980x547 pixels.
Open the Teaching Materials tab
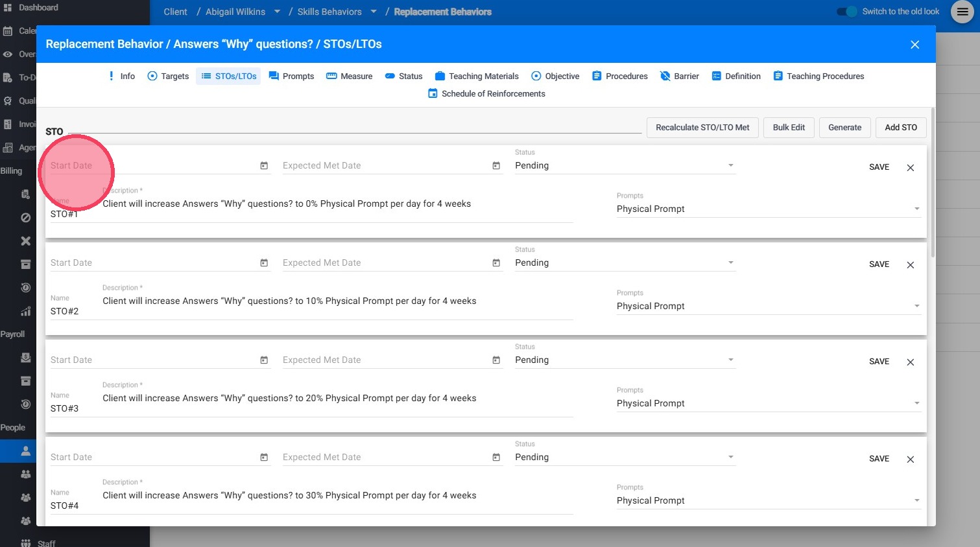[477, 76]
